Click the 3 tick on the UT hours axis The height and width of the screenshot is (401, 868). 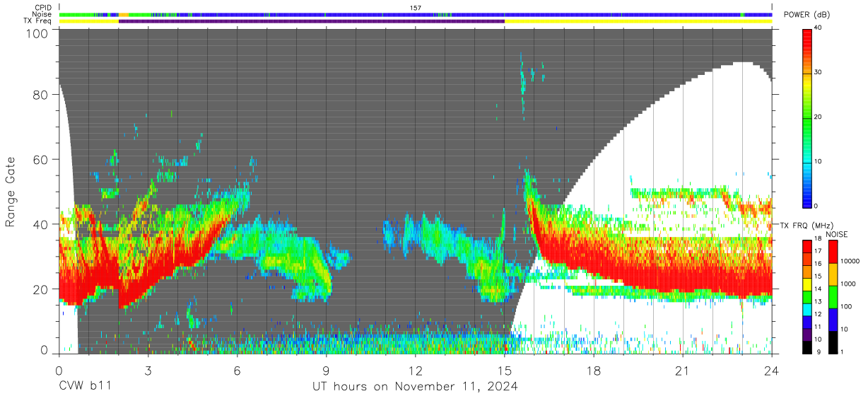coord(148,371)
